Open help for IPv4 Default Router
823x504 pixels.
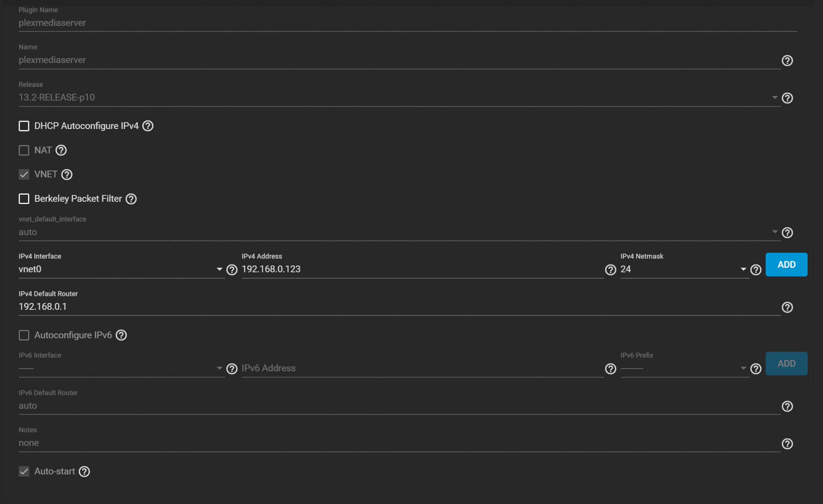[x=787, y=307]
